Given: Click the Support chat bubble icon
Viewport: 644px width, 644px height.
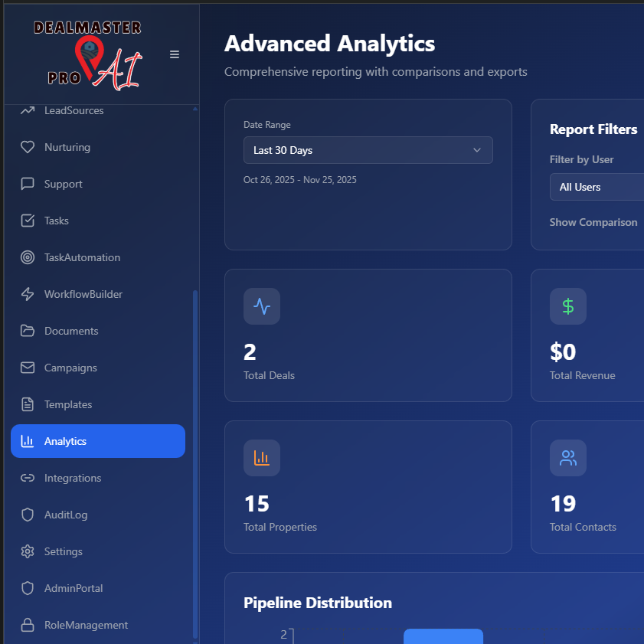Looking at the screenshot, I should [28, 184].
